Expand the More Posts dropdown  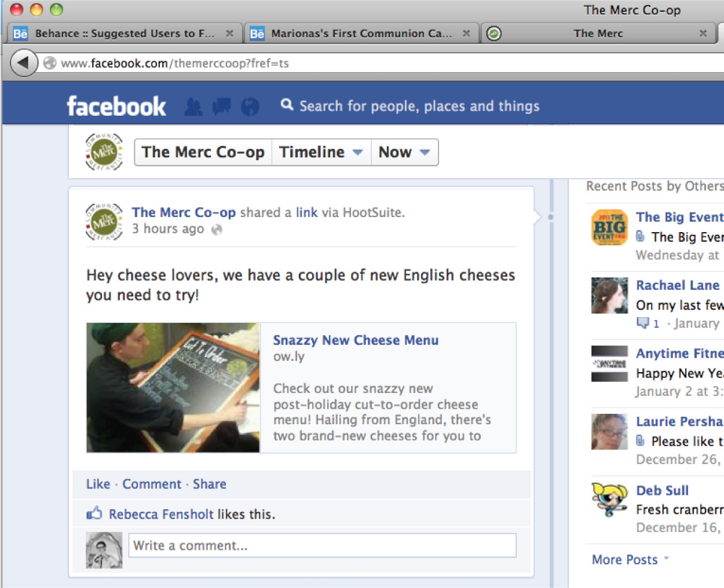[630, 560]
